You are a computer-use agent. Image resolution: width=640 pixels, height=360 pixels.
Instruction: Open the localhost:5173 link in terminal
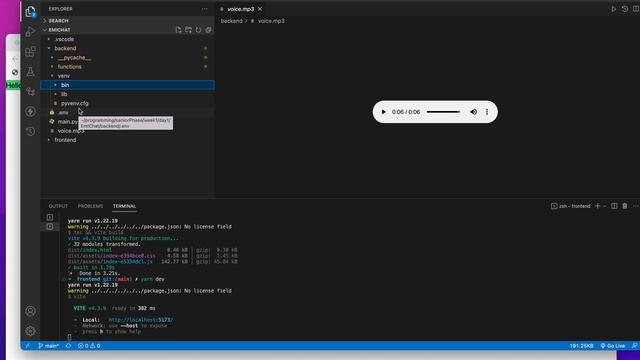point(140,320)
